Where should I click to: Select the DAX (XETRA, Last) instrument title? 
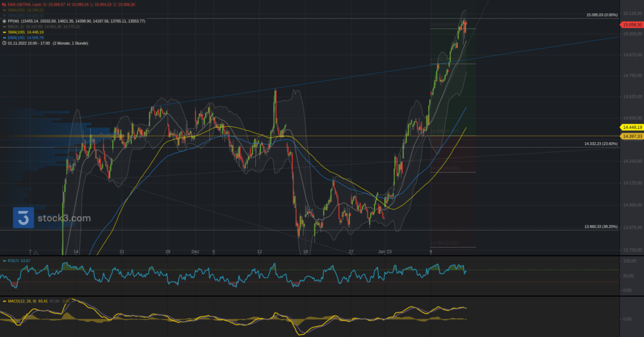(x=25, y=4)
